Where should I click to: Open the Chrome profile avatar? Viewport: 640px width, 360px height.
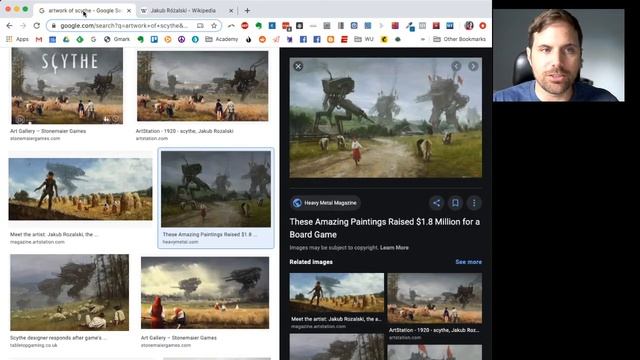pyautogui.click(x=469, y=26)
